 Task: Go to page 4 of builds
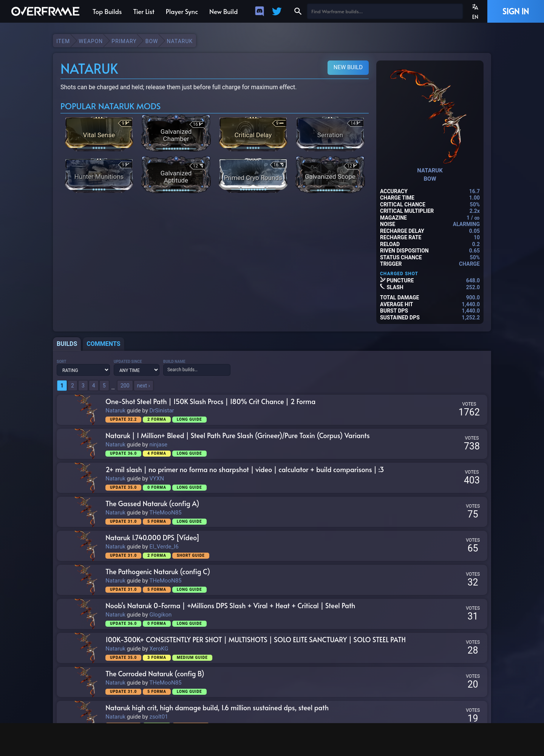(x=94, y=386)
